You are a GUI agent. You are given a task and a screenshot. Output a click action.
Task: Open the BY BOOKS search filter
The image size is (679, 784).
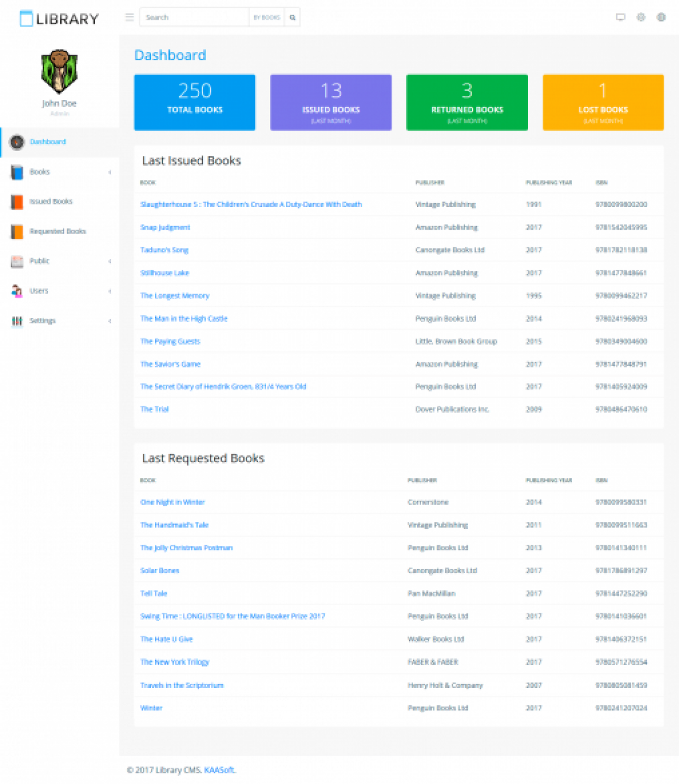pyautogui.click(x=266, y=17)
